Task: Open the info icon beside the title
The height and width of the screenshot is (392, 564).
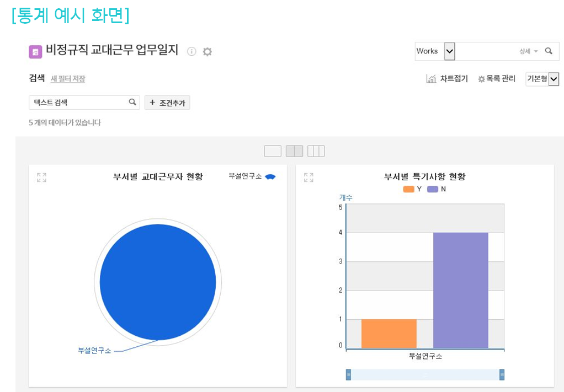Action: (191, 51)
